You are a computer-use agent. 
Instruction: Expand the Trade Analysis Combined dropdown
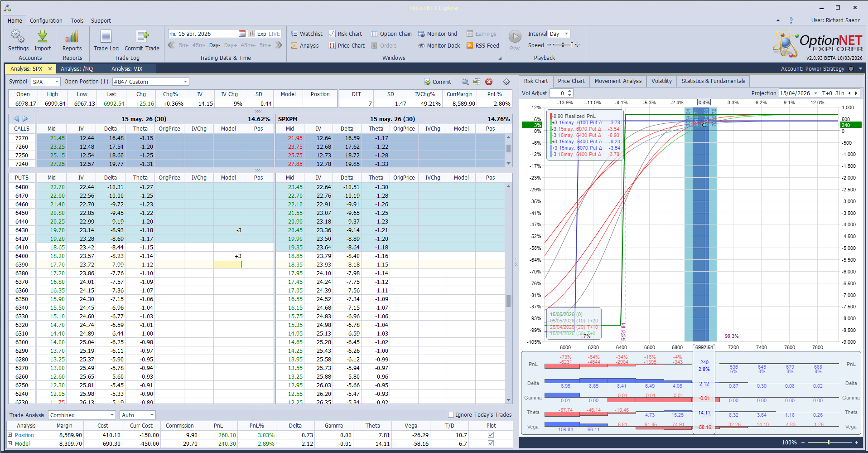pos(112,415)
